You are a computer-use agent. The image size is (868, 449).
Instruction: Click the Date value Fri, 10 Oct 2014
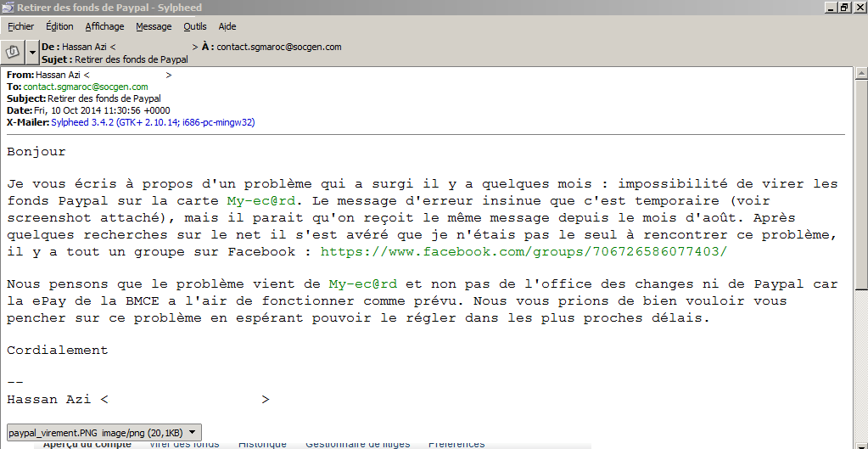tap(102, 110)
